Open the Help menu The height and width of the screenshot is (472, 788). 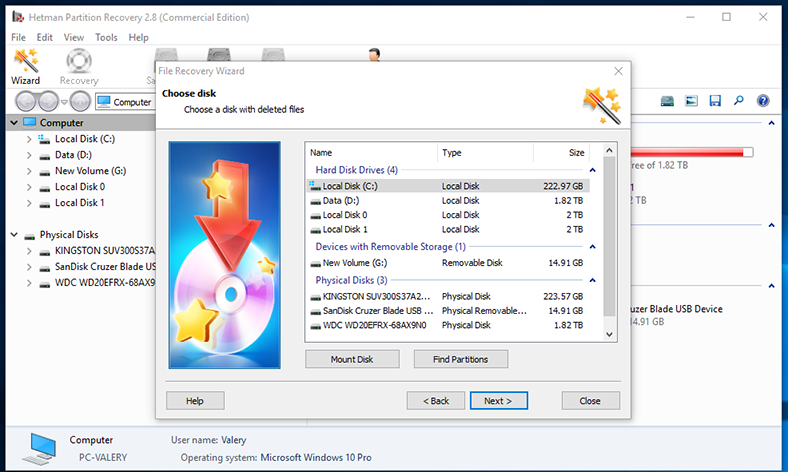138,37
